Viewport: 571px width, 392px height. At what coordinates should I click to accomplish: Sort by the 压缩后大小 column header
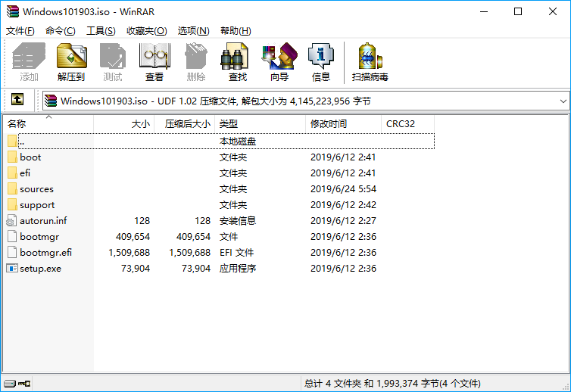(x=185, y=124)
